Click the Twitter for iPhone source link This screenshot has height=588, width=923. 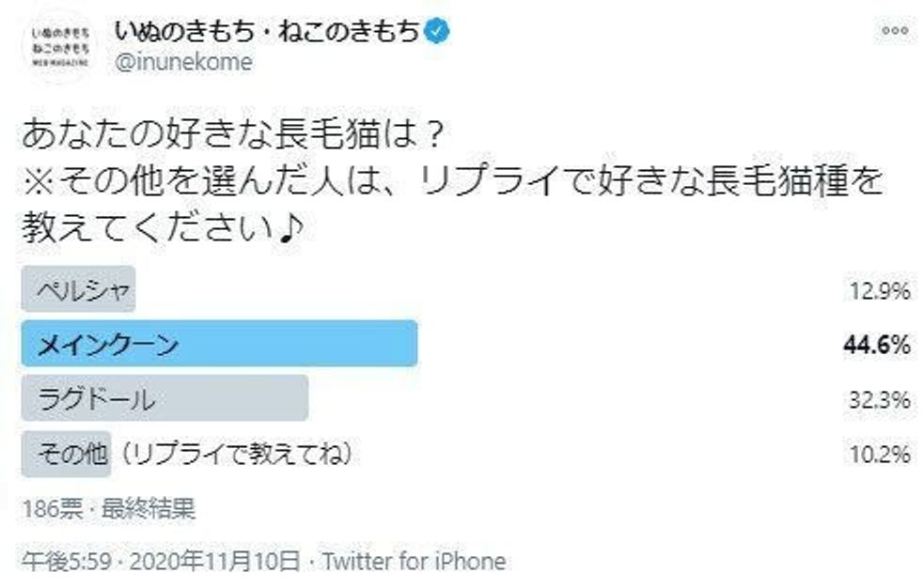[x=414, y=562]
